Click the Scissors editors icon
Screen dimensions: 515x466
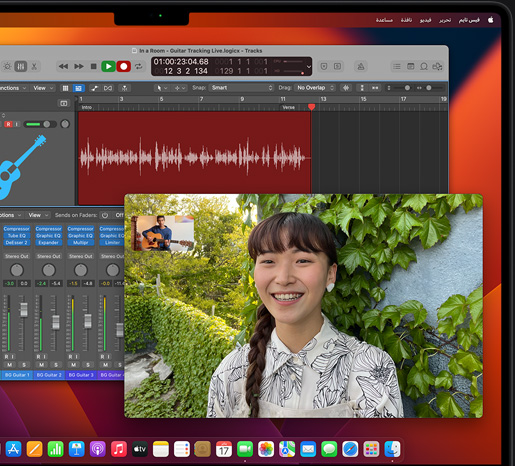(x=34, y=66)
